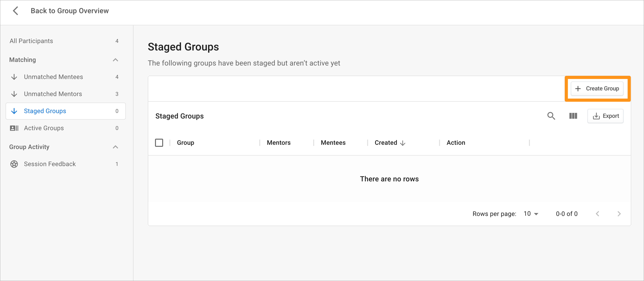Open the column settings icon

point(573,116)
